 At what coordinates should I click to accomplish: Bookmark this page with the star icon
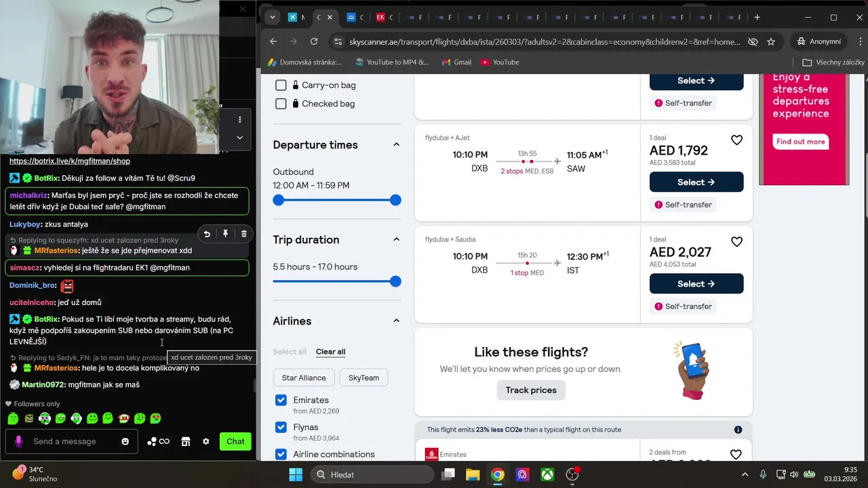click(x=771, y=41)
